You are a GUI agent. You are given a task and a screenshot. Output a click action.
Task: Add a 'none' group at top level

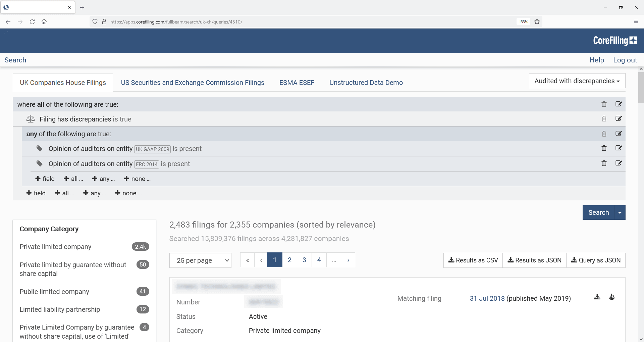tap(128, 193)
